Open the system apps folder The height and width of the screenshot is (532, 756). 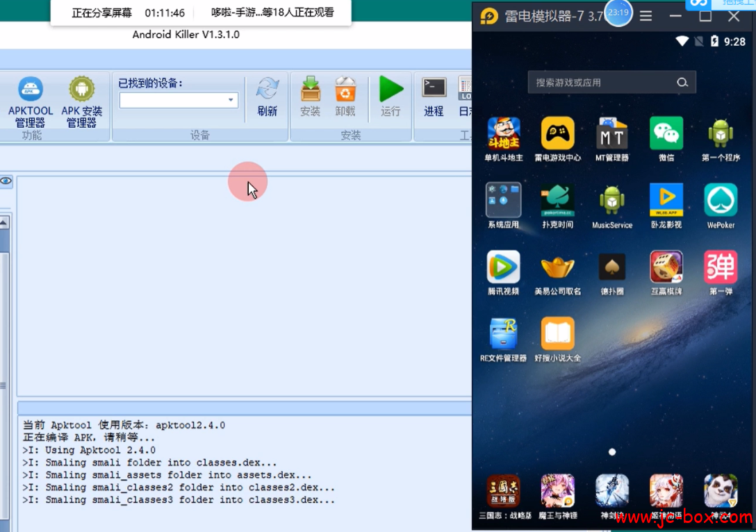click(504, 201)
